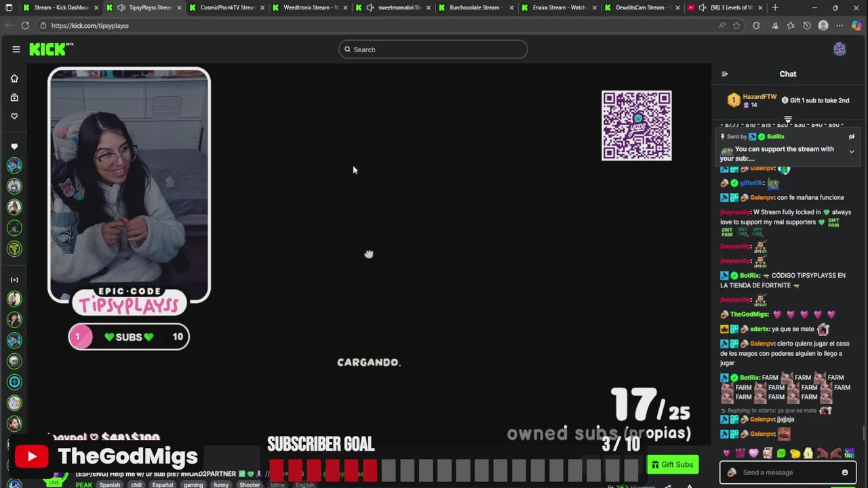Bookmark this page with the star icon

(736, 26)
